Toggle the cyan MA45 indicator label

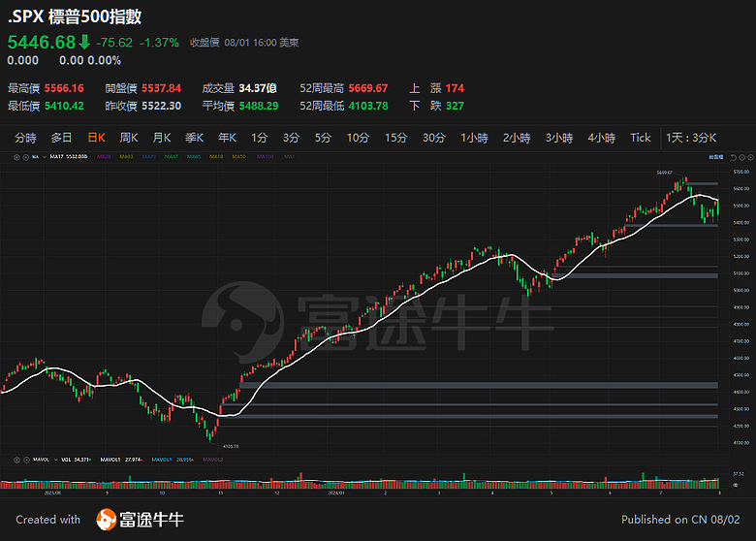pyautogui.click(x=194, y=157)
